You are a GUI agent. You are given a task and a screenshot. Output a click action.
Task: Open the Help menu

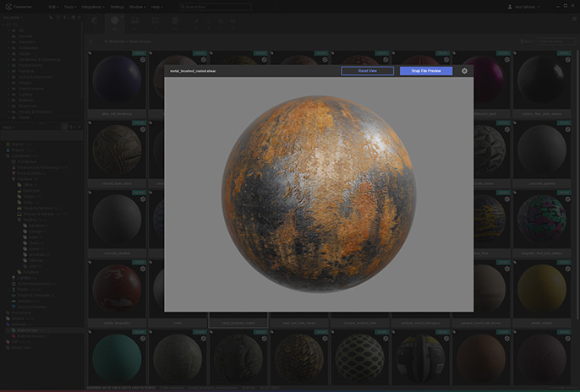pos(156,7)
